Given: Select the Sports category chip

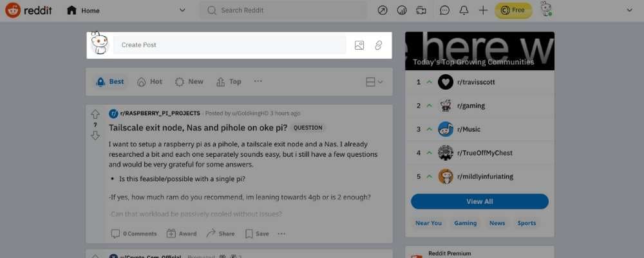Looking at the screenshot, I should pos(527,223).
